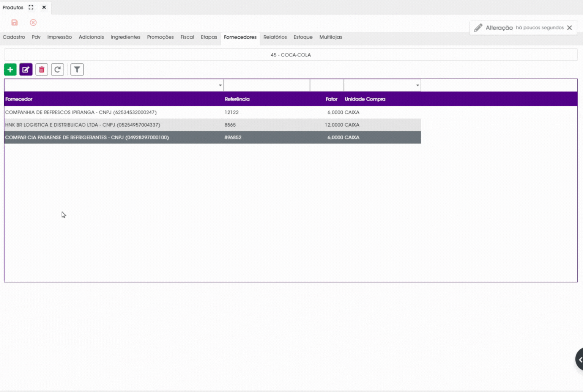
Task: Select the COMPAR CIA PARAENSE DE REFRIGERANTES row
Action: tap(213, 137)
